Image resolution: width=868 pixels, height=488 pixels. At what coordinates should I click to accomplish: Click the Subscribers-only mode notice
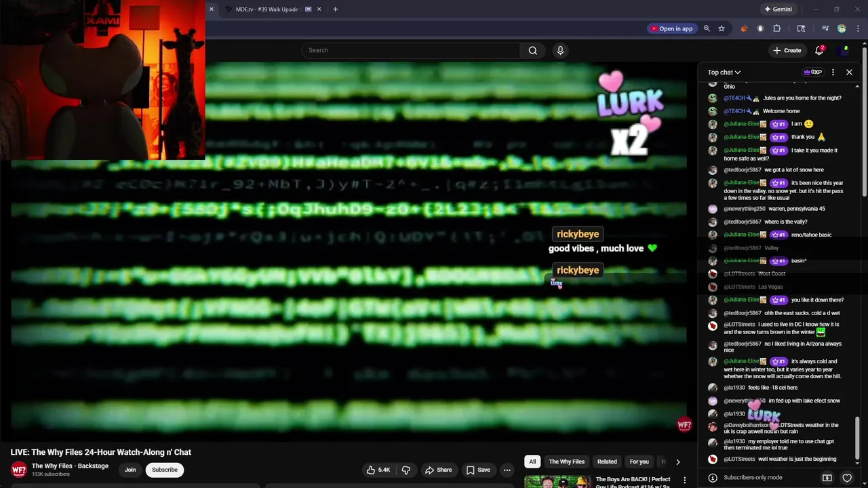point(753,478)
